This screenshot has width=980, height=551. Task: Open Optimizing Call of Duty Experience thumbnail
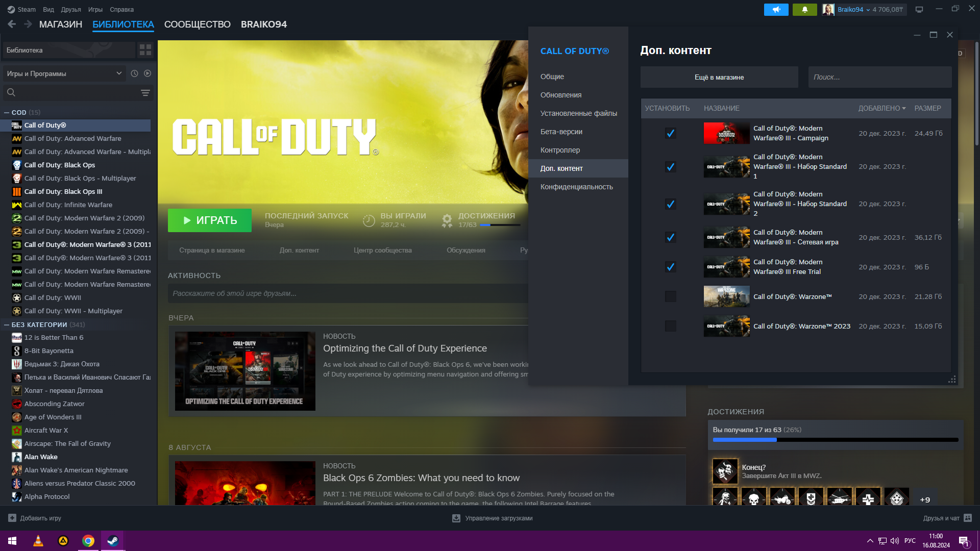[x=245, y=371]
